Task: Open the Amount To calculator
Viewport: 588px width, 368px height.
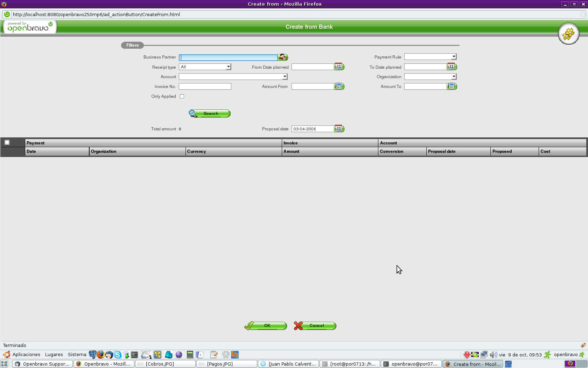Action: coord(451,86)
